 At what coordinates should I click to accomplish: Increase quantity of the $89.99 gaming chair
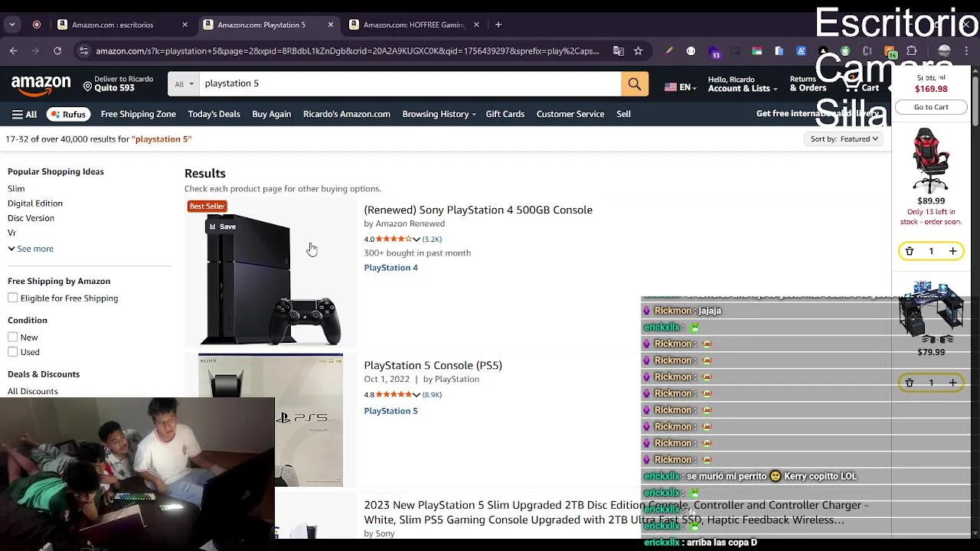(x=952, y=251)
